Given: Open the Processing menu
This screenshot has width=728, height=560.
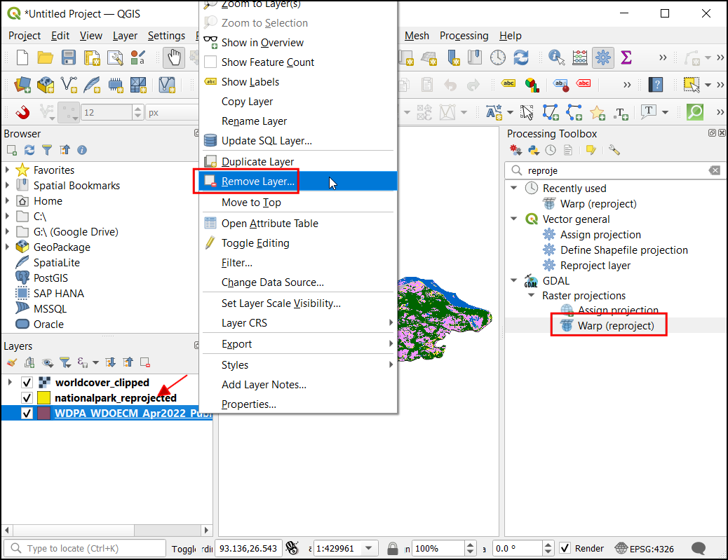Looking at the screenshot, I should (x=464, y=36).
